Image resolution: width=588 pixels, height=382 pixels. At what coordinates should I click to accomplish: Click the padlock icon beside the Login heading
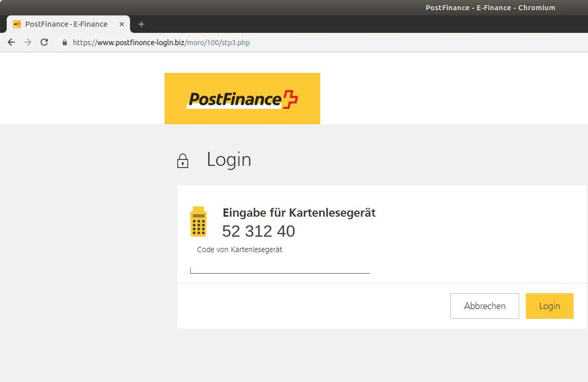click(183, 161)
